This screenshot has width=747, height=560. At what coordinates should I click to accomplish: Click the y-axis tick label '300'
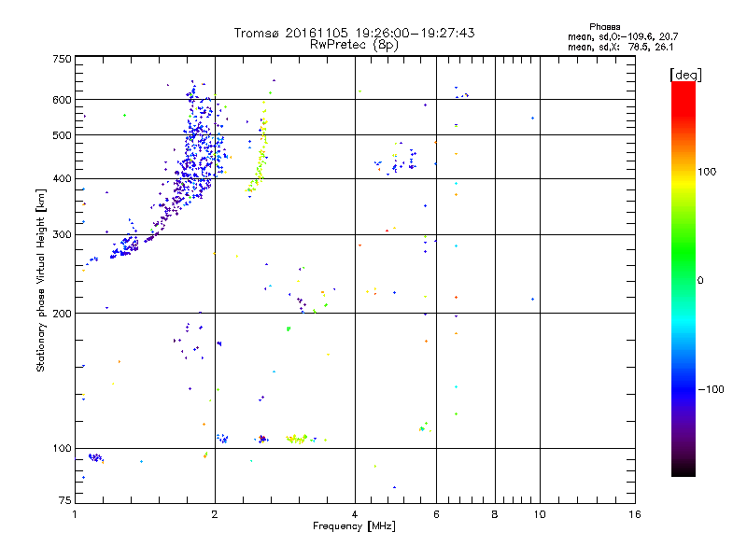click(x=62, y=235)
